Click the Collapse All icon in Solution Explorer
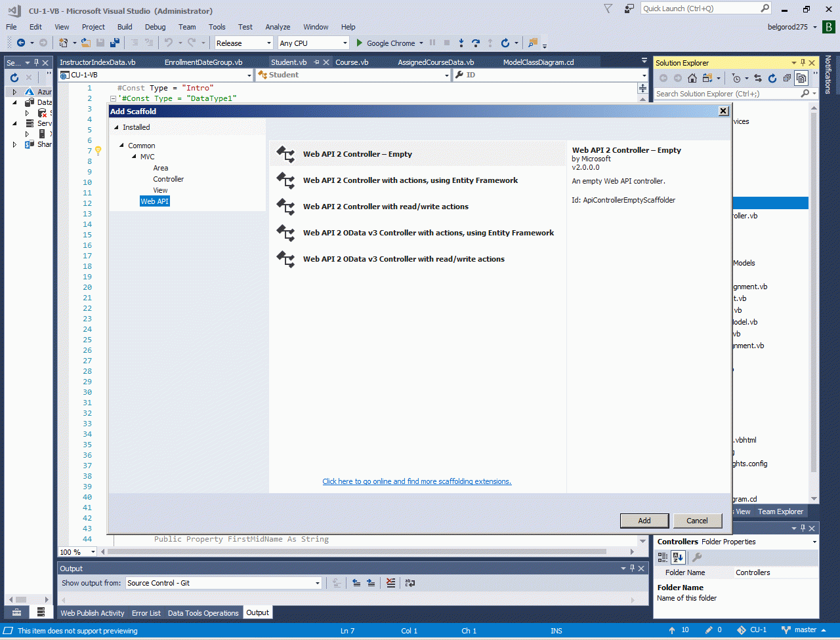 787,78
